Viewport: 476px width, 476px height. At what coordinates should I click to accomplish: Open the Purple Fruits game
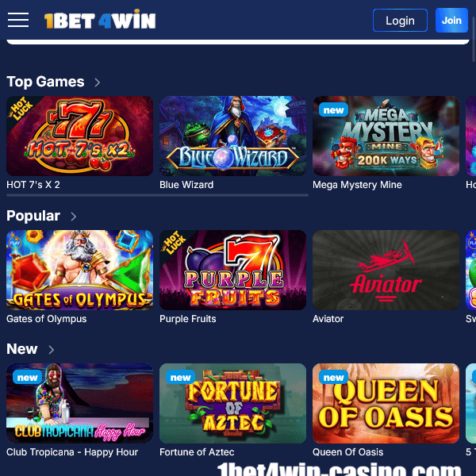pyautogui.click(x=232, y=270)
